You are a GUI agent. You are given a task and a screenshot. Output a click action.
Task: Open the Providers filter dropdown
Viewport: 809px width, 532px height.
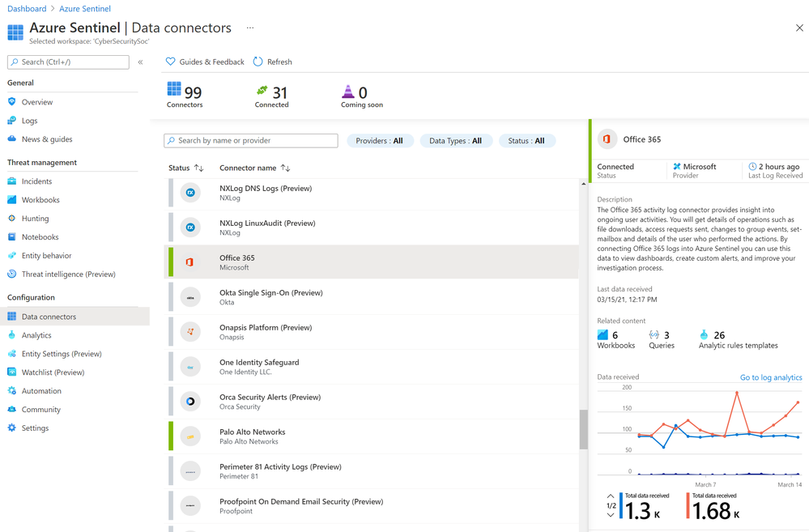pyautogui.click(x=380, y=141)
